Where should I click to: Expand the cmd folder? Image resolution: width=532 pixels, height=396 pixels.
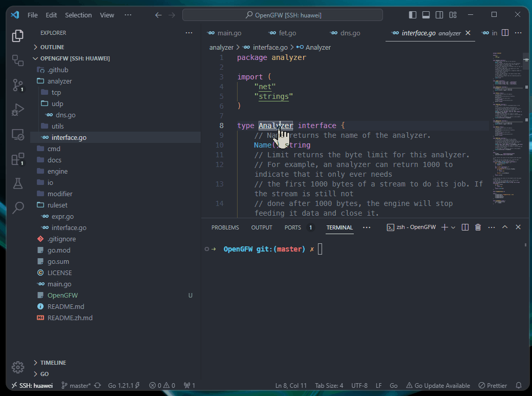[54, 149]
